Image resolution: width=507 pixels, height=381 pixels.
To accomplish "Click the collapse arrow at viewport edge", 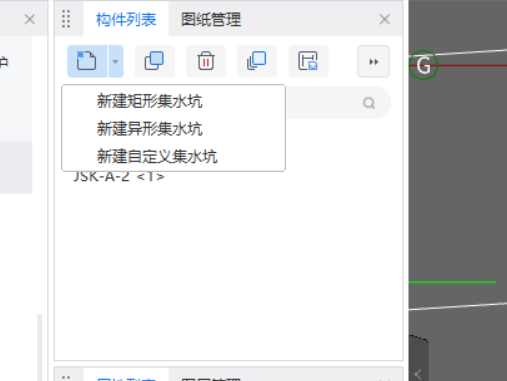I will coord(418,374).
